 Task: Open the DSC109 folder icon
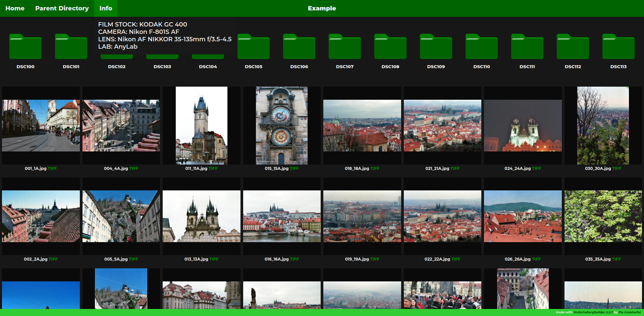coord(436,47)
